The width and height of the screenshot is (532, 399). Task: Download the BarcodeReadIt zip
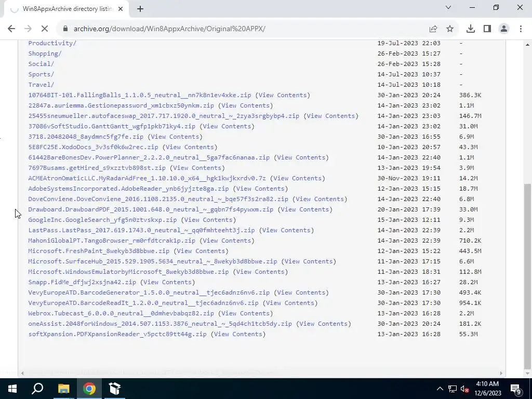[x=143, y=303]
